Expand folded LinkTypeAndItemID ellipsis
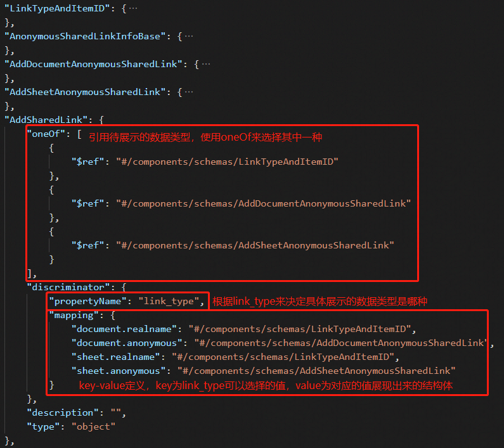Viewport: 504px width, 448px height. click(x=133, y=8)
